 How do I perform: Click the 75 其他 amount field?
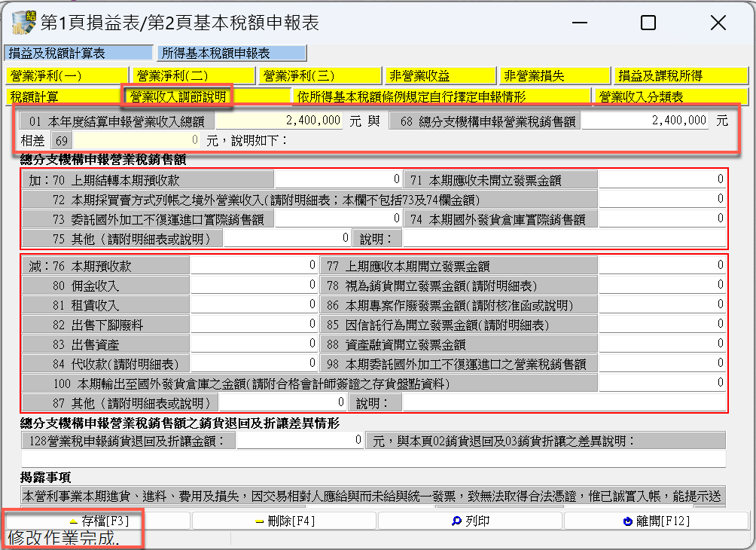pyautogui.click(x=288, y=238)
